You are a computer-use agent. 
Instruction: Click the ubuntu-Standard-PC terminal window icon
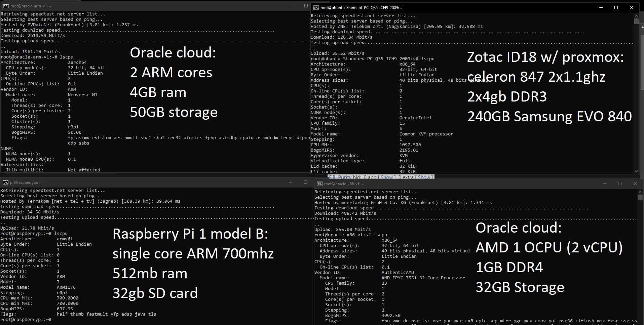pos(316,7)
